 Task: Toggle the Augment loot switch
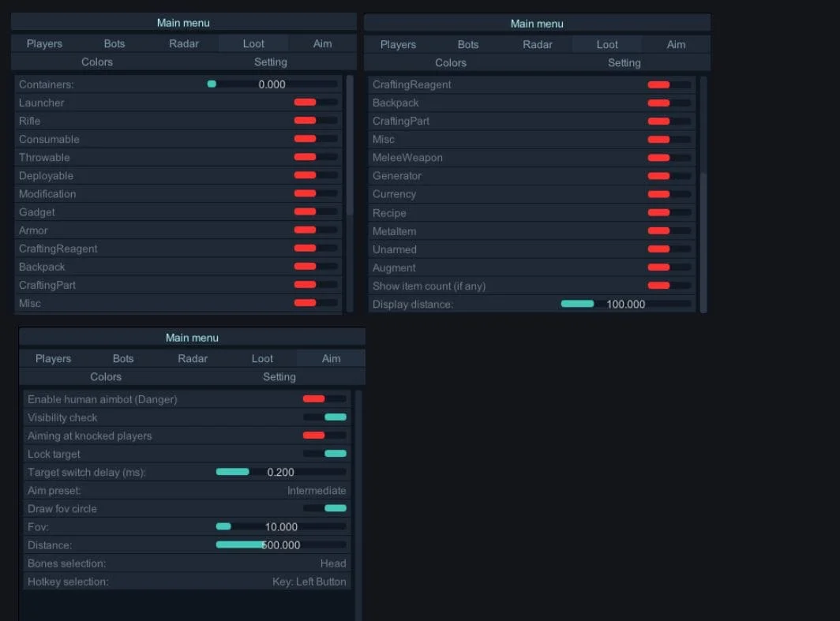point(669,267)
